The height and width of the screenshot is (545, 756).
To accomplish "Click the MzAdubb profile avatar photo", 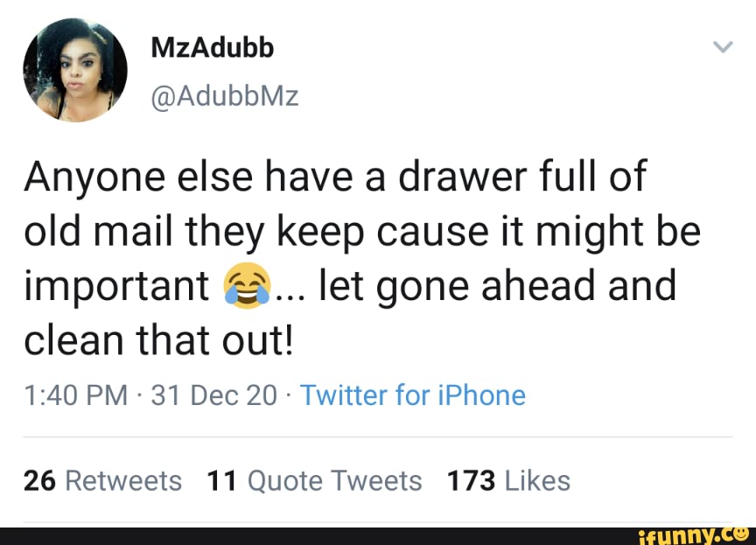I will point(75,70).
